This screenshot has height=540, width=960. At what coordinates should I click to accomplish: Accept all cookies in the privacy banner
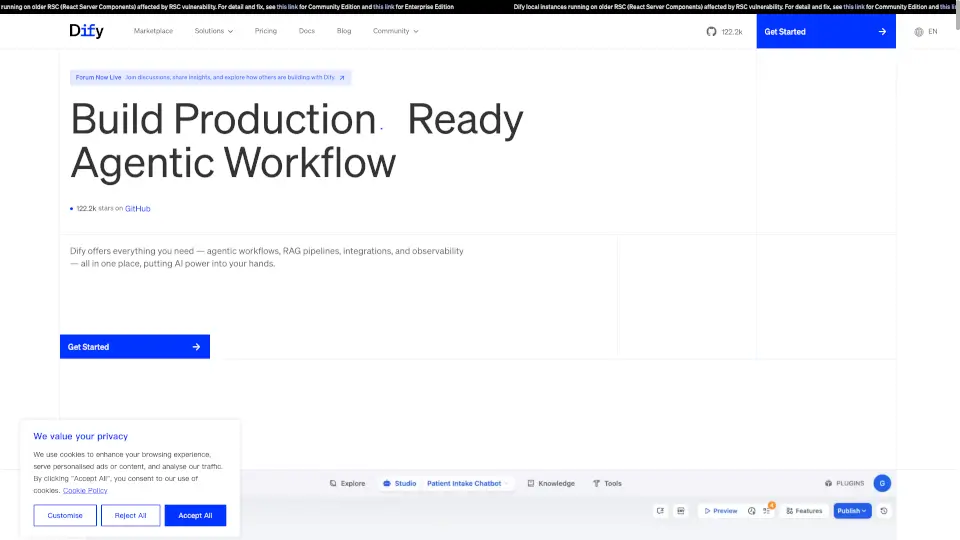click(x=195, y=515)
